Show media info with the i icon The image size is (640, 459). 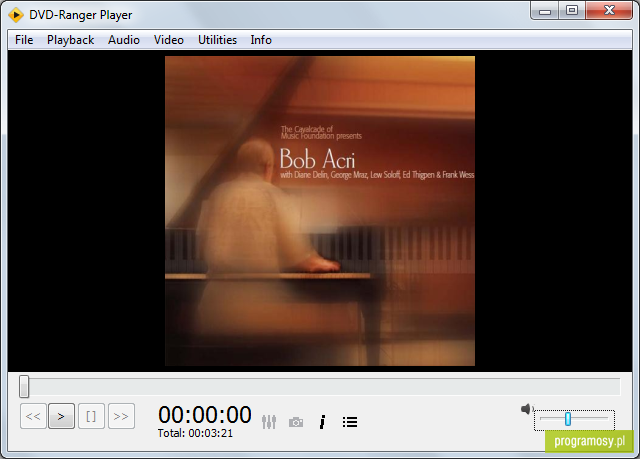click(x=322, y=422)
